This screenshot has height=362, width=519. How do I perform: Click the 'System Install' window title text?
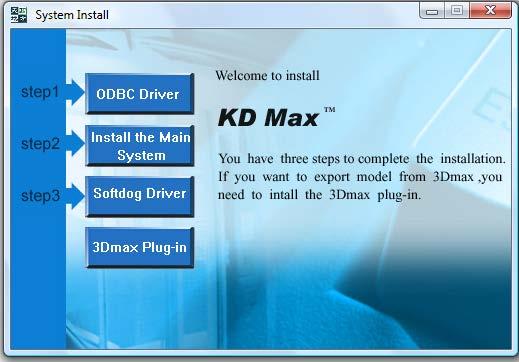[x=72, y=15]
